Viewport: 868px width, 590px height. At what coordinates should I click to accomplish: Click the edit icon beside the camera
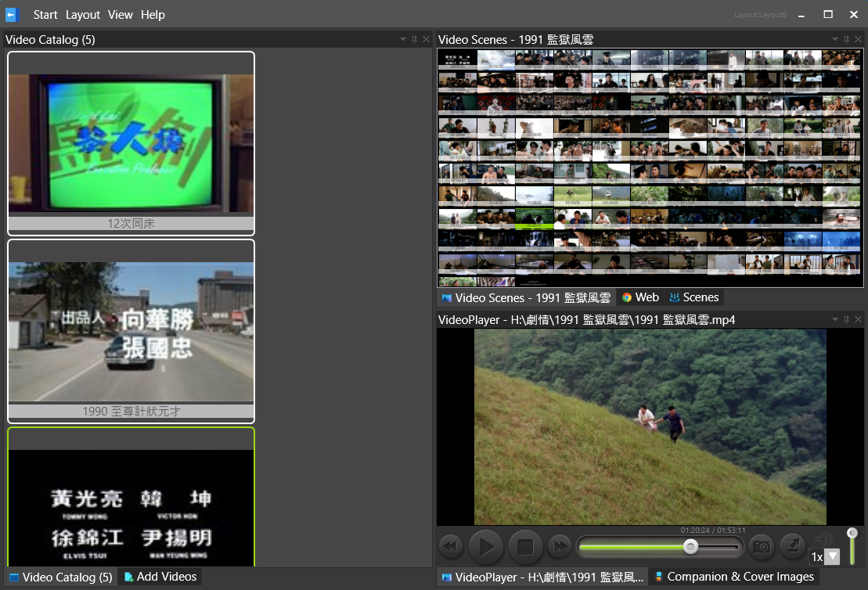[x=793, y=546]
